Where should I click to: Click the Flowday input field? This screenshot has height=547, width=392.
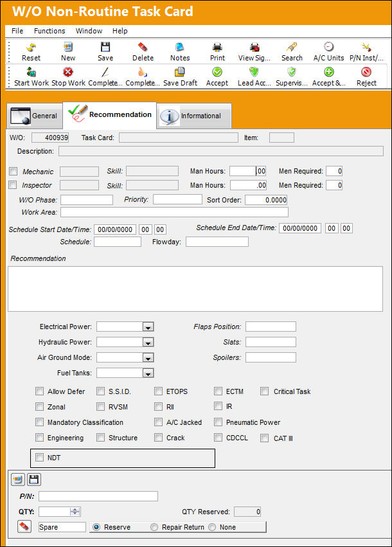point(217,242)
